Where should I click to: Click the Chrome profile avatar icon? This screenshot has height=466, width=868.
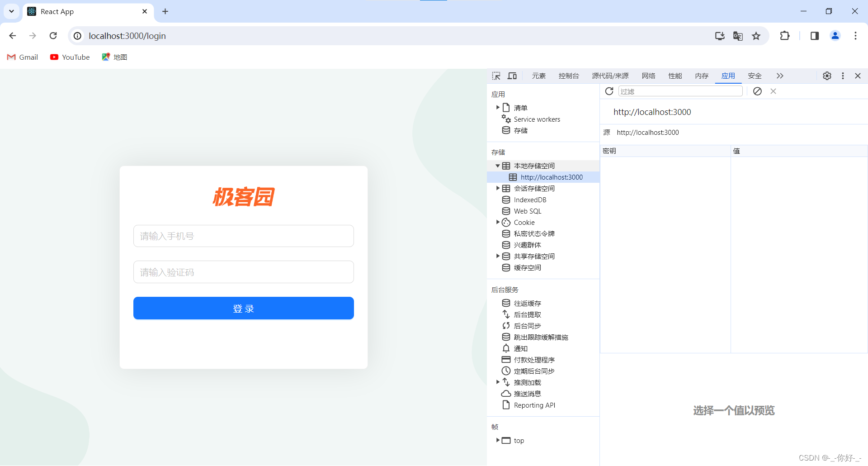pos(835,36)
